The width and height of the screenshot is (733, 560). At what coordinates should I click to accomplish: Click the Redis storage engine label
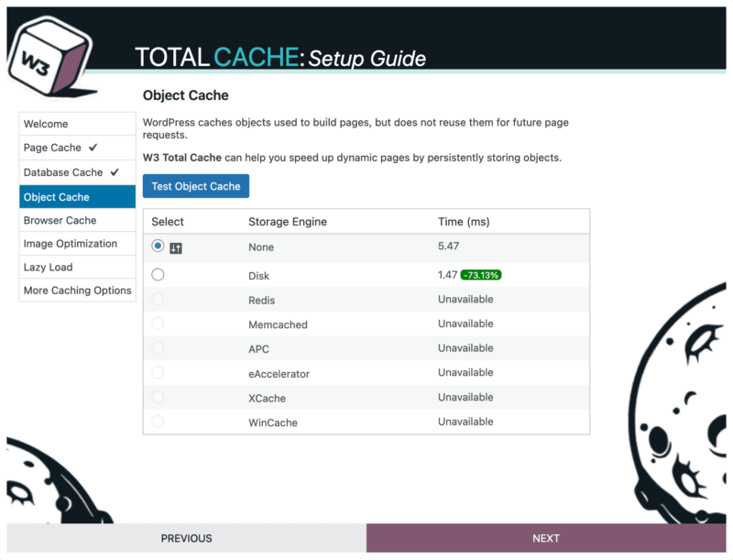click(x=261, y=300)
